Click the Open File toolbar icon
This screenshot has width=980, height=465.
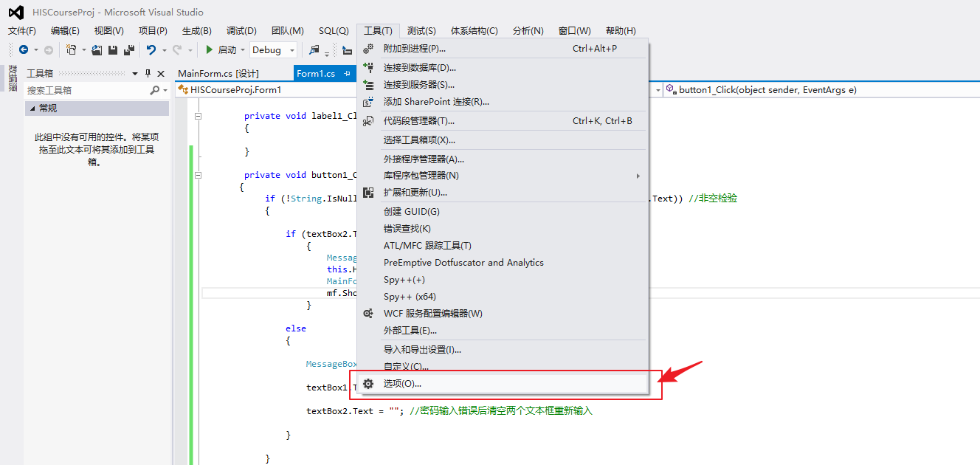pyautogui.click(x=97, y=49)
